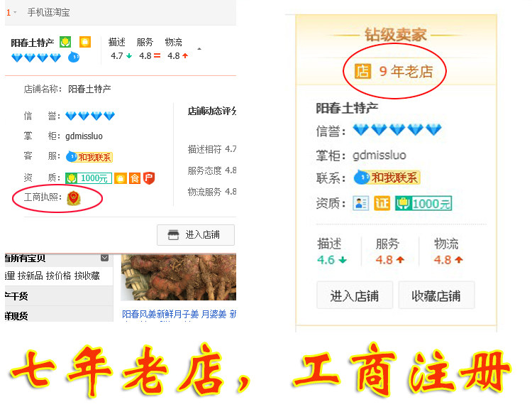Image resolution: width=532 pixels, height=419 pixels.
Task: Collapse the store ratings popup arrow
Action: tap(199, 49)
